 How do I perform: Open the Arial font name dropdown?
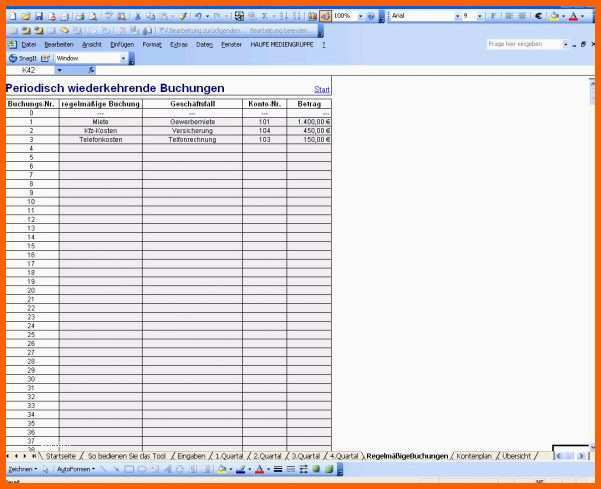tap(457, 16)
